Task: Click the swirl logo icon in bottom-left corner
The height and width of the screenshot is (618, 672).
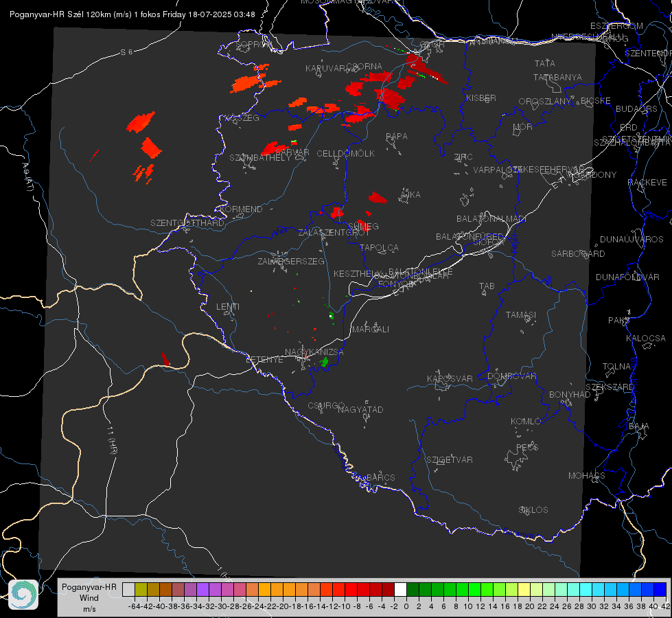Action: [x=23, y=595]
